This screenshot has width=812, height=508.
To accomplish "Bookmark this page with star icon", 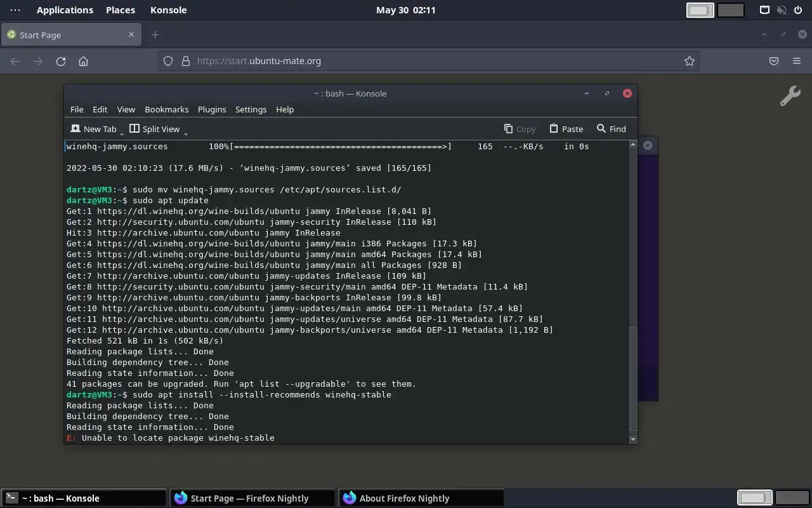I will coord(690,61).
